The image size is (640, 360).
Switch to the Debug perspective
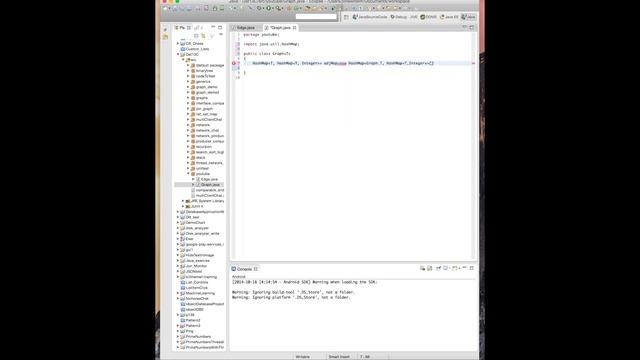[398, 17]
